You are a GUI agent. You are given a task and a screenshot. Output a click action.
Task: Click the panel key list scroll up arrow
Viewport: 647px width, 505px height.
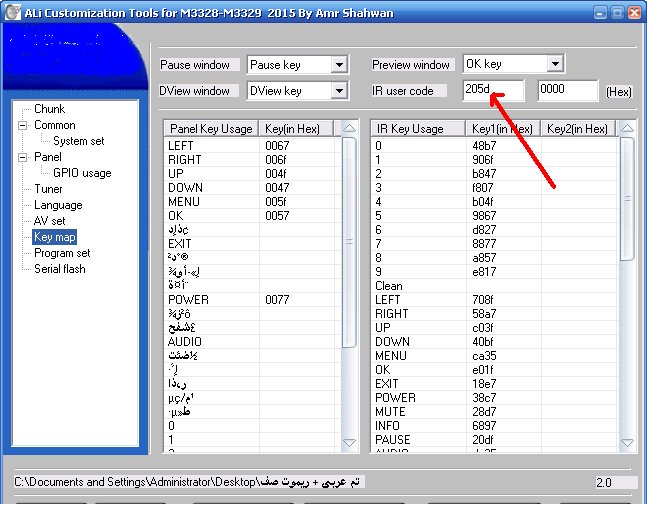tap(349, 128)
